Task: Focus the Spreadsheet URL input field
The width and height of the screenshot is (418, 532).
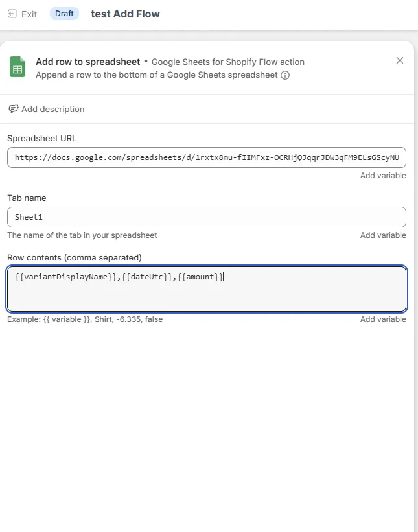Action: (x=206, y=157)
